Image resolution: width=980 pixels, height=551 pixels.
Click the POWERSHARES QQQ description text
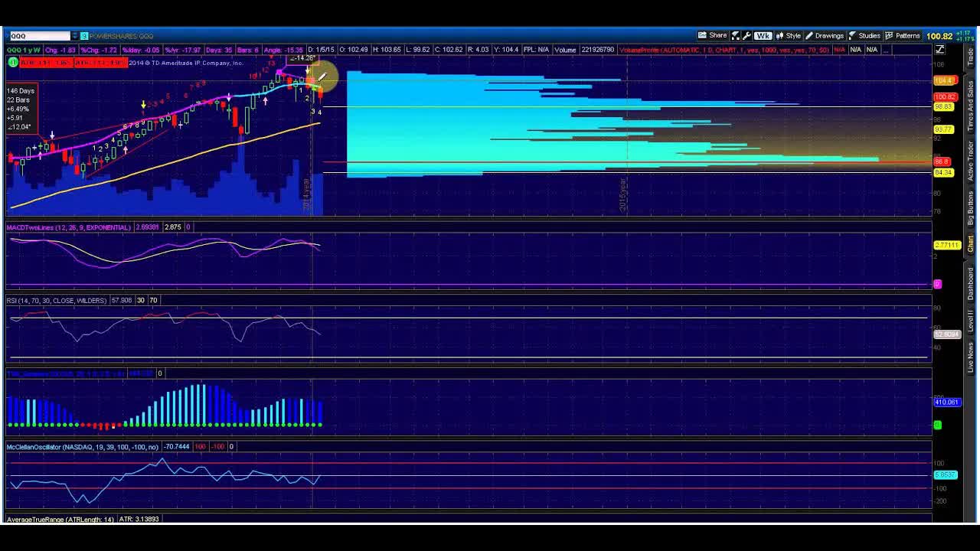pos(122,36)
